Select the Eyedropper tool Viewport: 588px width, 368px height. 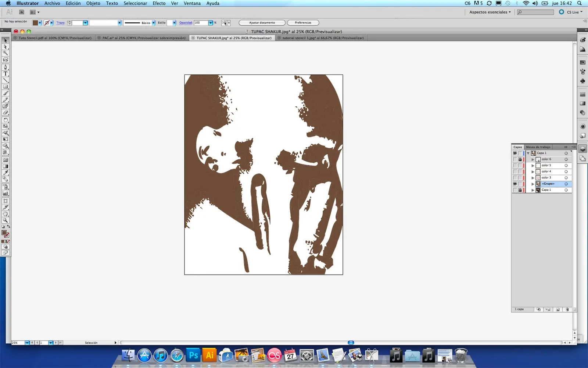point(6,173)
